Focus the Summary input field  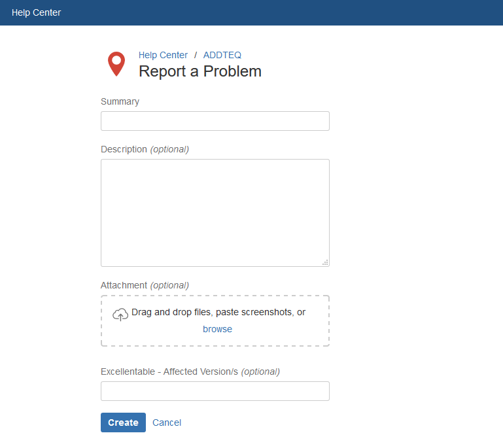215,121
